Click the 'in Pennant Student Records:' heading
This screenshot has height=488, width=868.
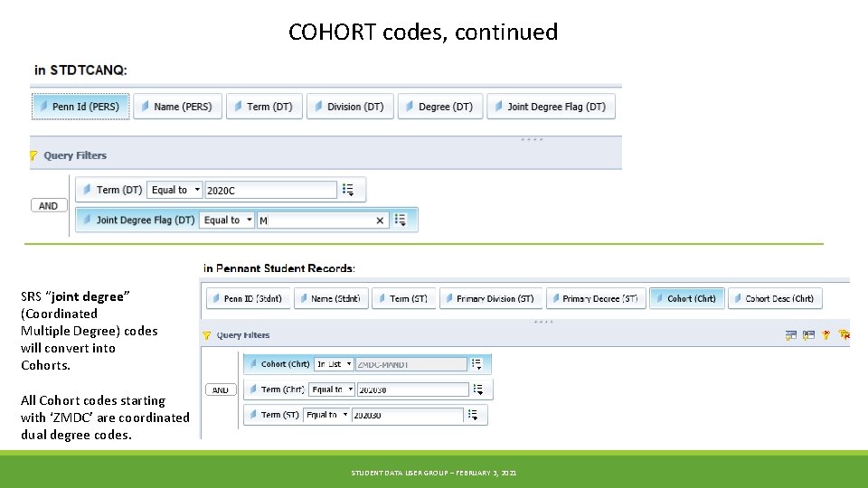pyautogui.click(x=279, y=268)
